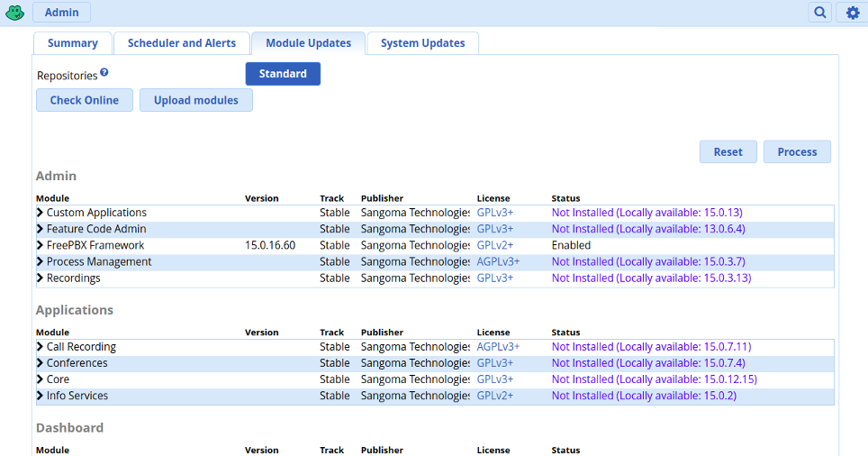This screenshot has height=456, width=868.
Task: Open the search magnifier icon
Action: coord(820,13)
